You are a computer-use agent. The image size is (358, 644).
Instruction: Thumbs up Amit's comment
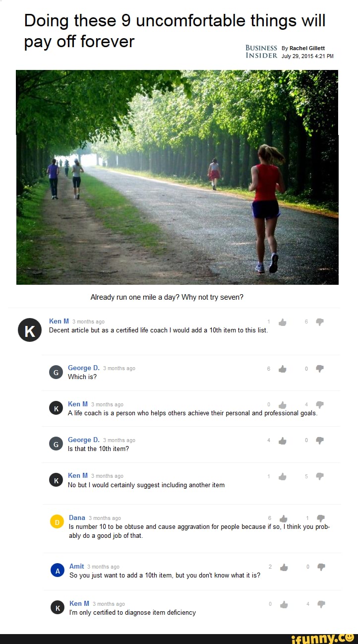[284, 567]
